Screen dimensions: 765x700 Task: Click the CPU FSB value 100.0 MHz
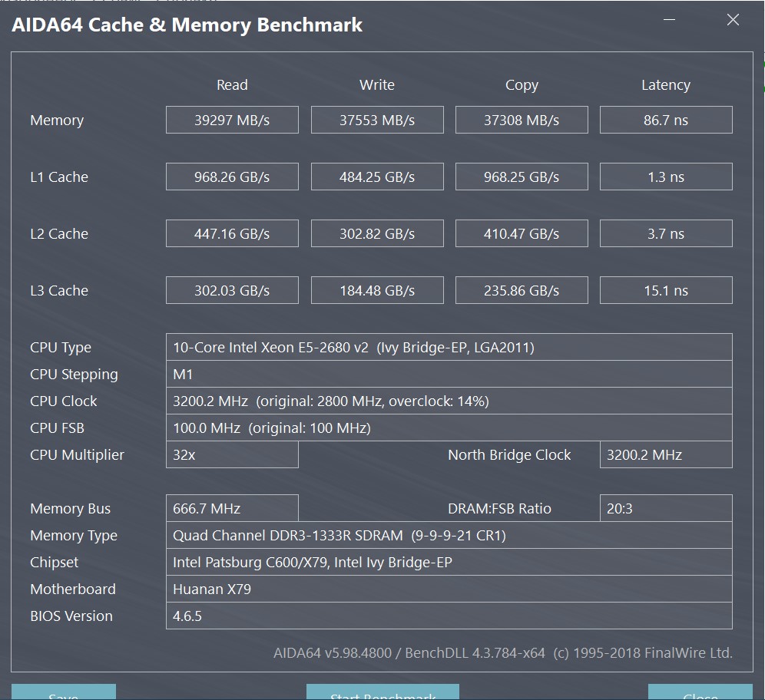tap(449, 428)
